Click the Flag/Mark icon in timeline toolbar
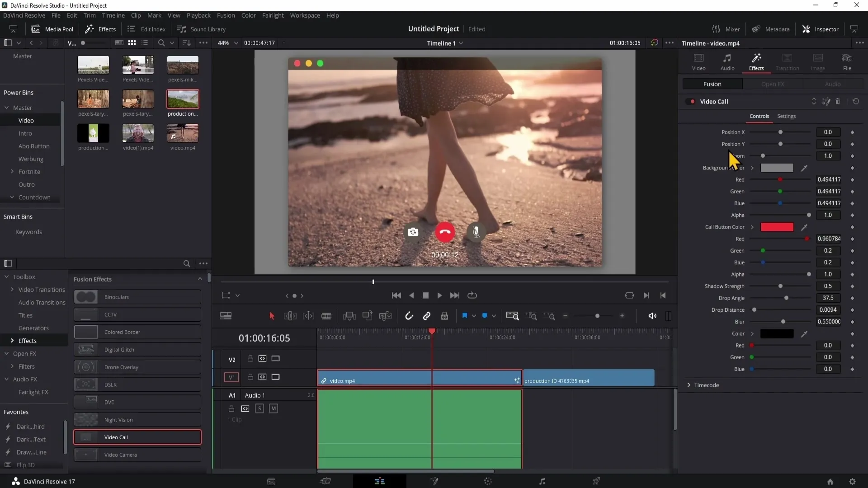 (465, 316)
